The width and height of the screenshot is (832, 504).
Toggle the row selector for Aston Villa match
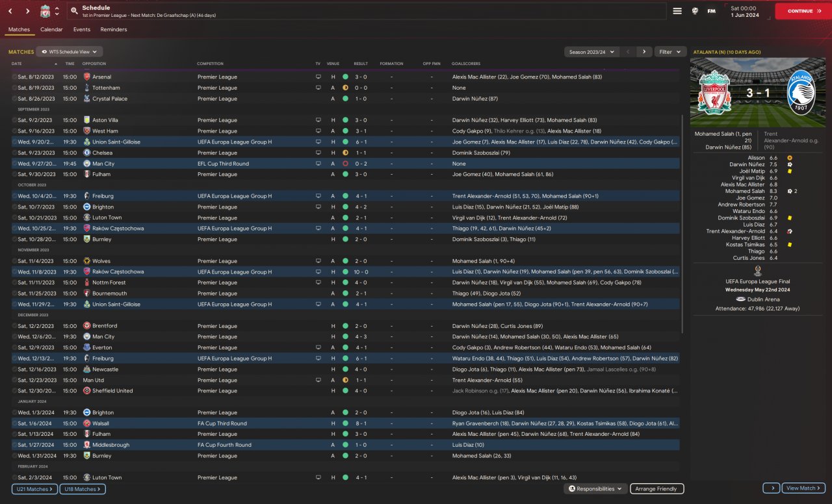click(14, 120)
